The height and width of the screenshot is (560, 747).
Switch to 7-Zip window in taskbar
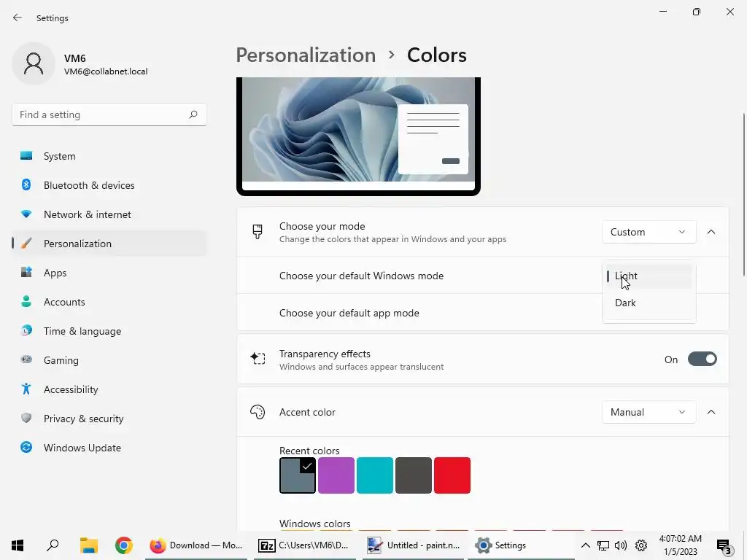(x=305, y=545)
